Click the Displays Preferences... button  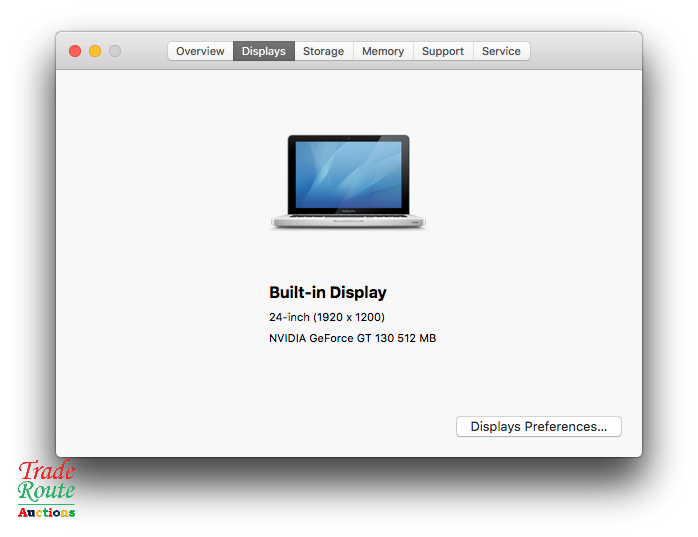click(x=538, y=427)
